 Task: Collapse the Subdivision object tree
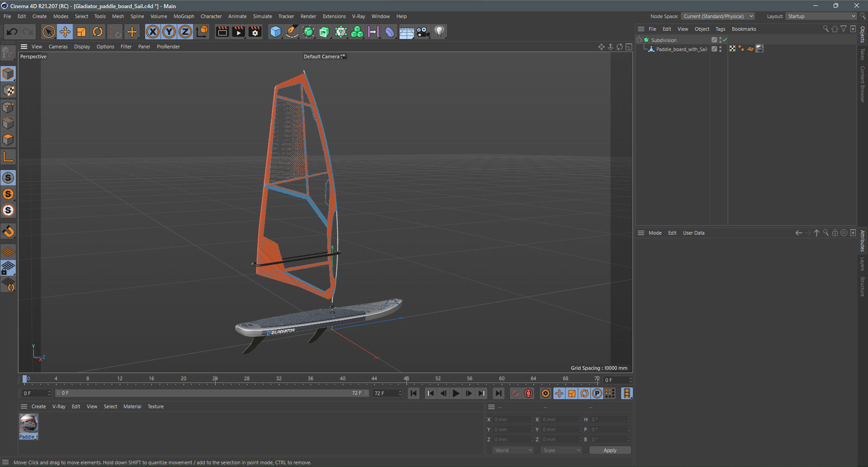pos(640,40)
